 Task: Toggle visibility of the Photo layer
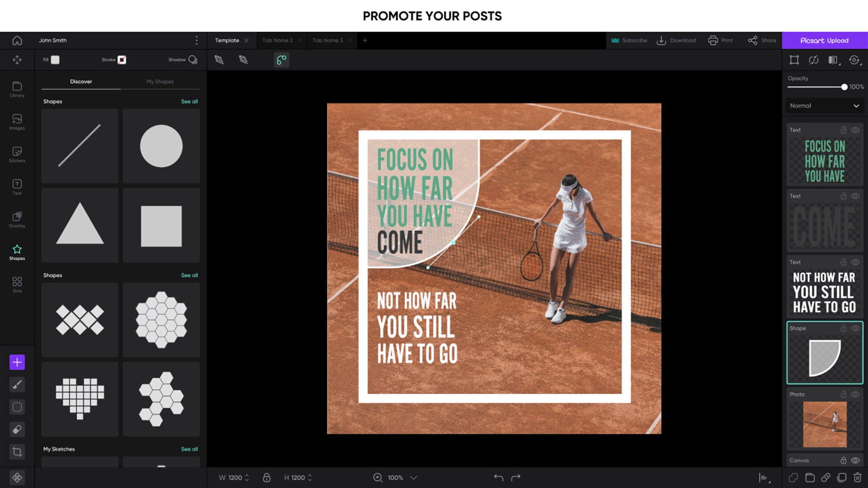(856, 394)
